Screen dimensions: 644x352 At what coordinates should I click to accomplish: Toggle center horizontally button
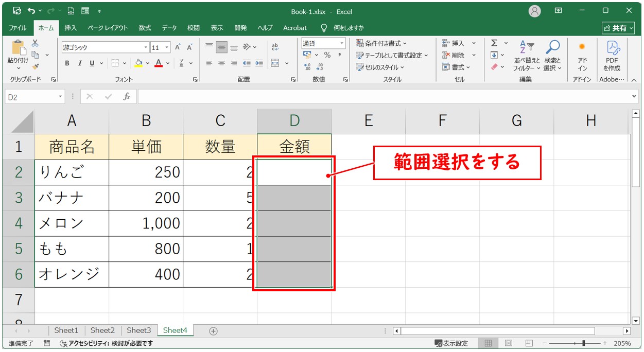click(x=221, y=63)
